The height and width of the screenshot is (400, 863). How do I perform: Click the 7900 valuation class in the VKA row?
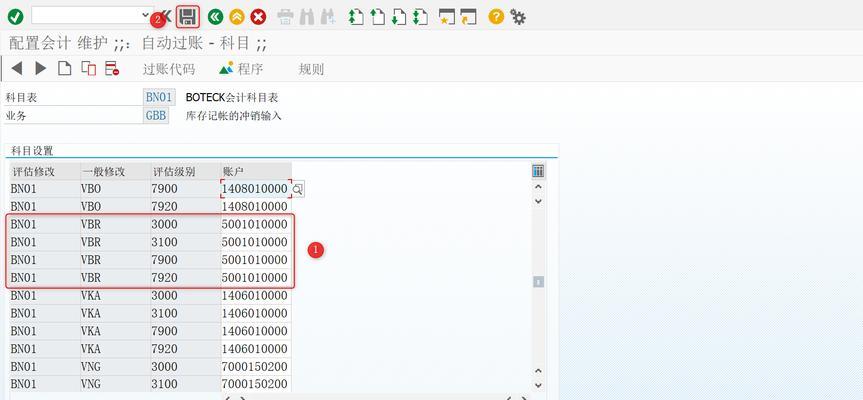click(185, 331)
